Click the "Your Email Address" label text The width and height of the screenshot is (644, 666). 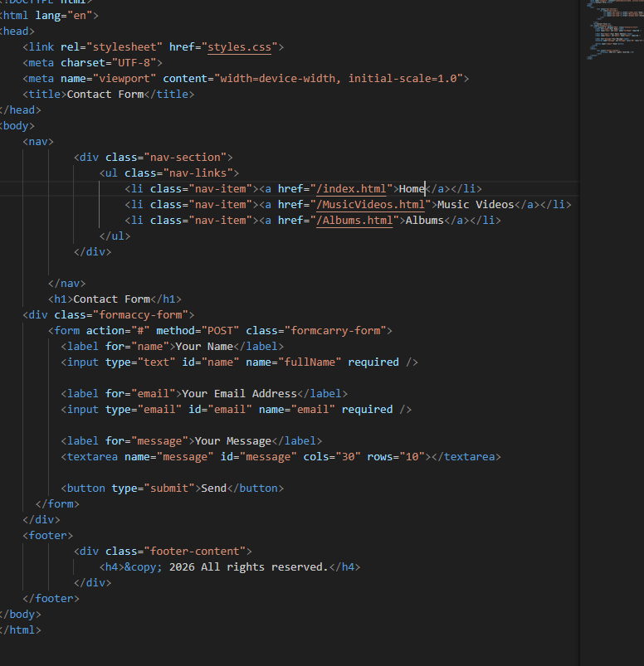(239, 394)
